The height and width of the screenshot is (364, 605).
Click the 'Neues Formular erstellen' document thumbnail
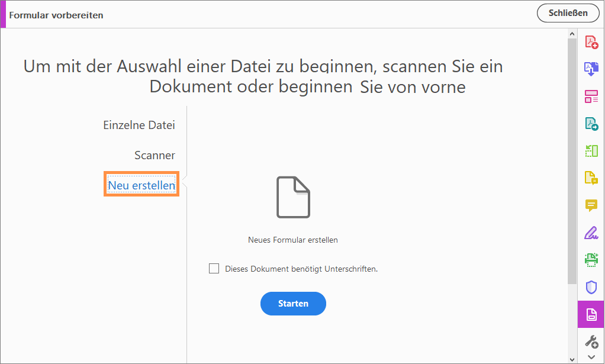[x=293, y=197]
